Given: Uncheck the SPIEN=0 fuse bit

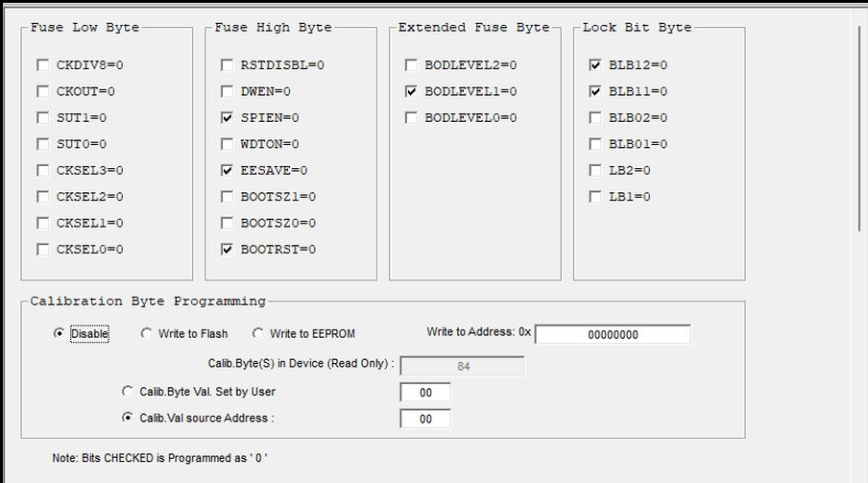Looking at the screenshot, I should [227, 117].
